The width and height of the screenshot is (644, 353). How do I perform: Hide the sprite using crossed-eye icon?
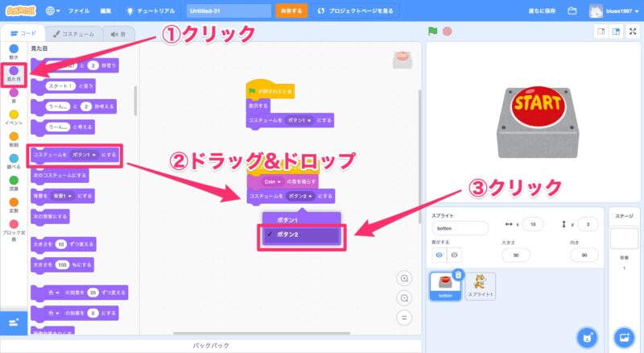456,254
